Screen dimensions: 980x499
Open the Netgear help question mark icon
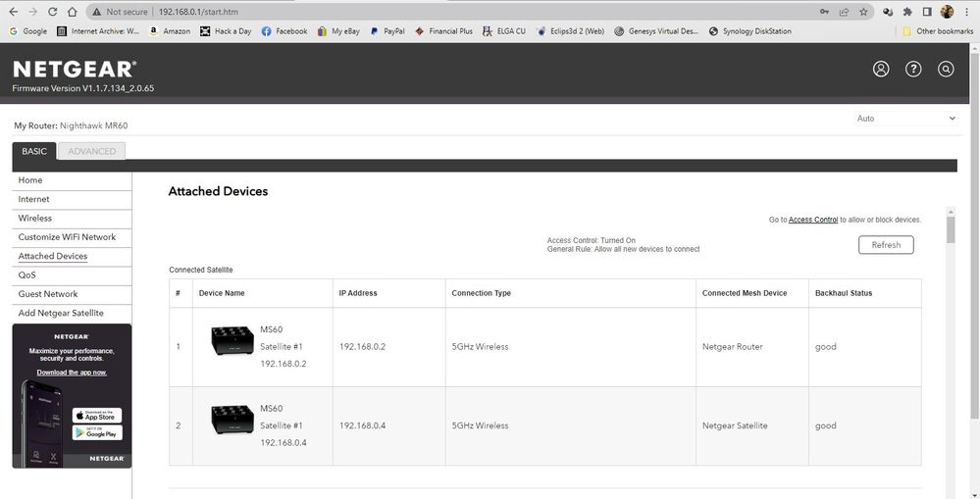coord(913,70)
